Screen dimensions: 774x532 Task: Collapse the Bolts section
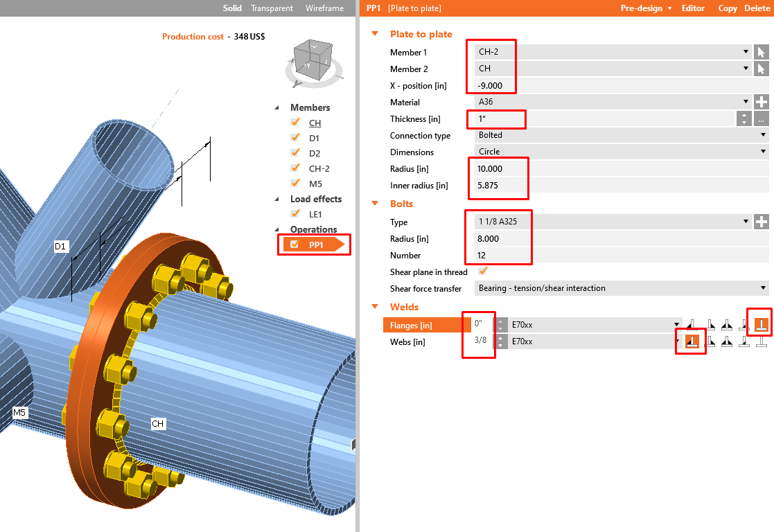[x=376, y=204]
